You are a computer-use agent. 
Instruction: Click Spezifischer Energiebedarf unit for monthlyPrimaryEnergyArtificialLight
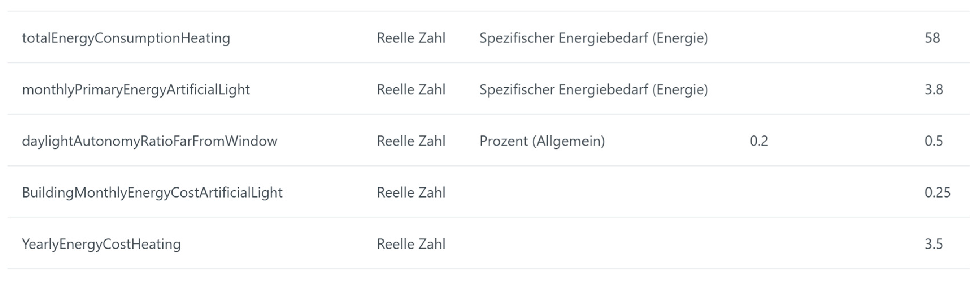coord(593,90)
